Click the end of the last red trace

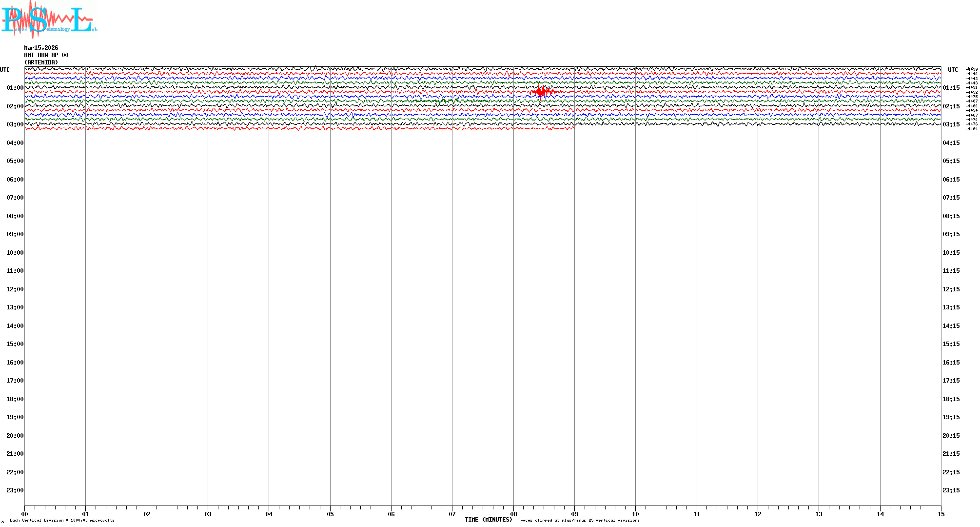pos(573,128)
